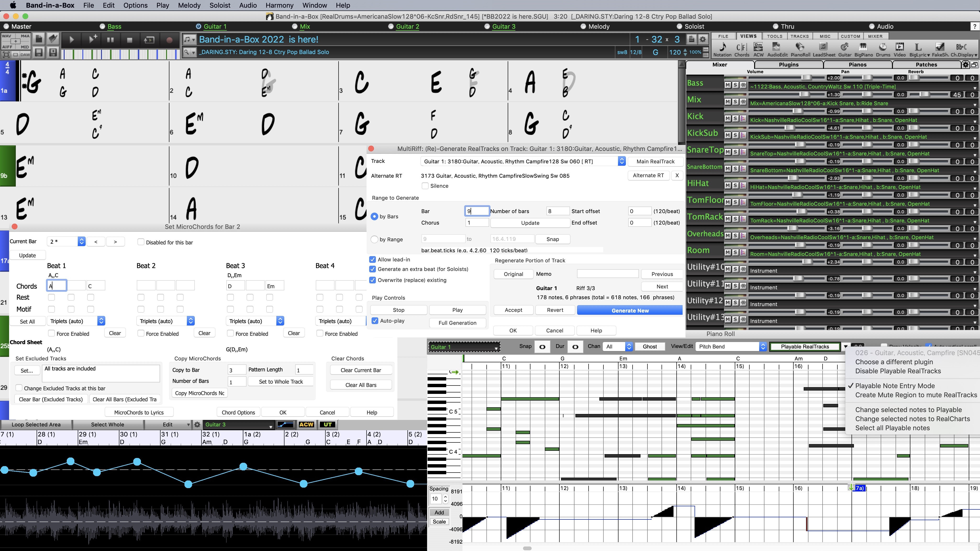Open the Video window icon
This screenshot has width=980, height=551.
900,50
